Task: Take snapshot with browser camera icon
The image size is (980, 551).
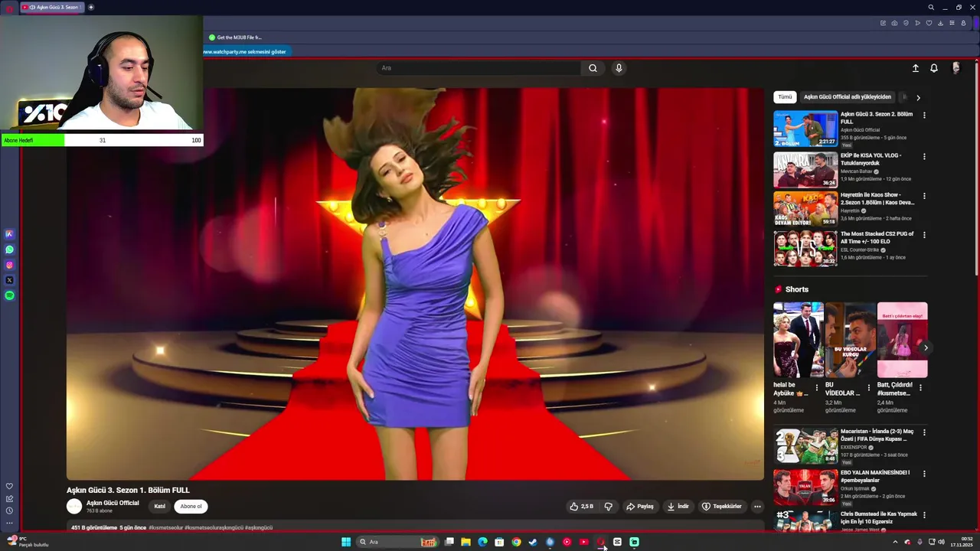Action: click(x=894, y=23)
